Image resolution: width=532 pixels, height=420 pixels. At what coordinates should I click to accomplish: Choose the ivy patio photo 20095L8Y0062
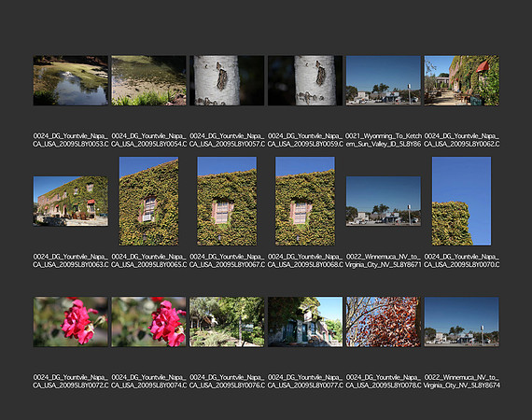(x=461, y=80)
